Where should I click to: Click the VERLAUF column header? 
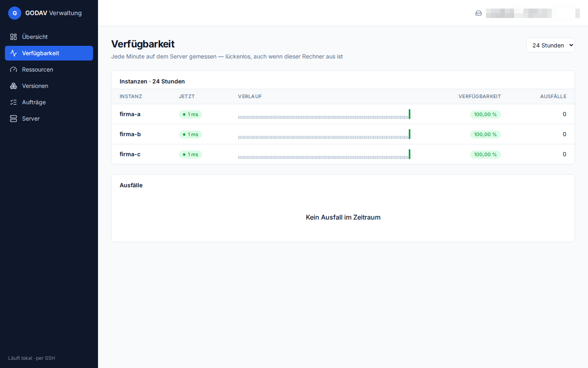(250, 96)
